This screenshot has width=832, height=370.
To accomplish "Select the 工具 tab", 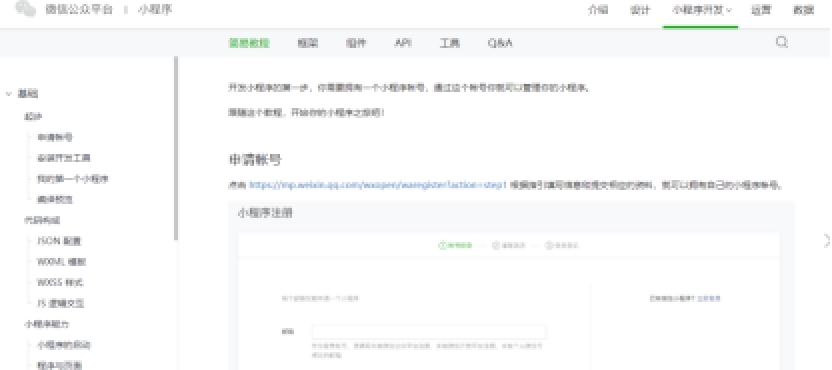I will pos(449,44).
